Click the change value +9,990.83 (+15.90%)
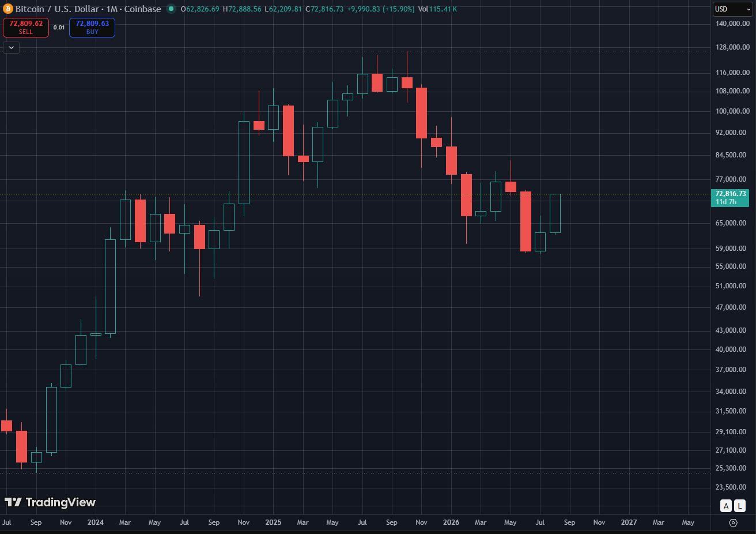This screenshot has width=756, height=534. click(381, 9)
